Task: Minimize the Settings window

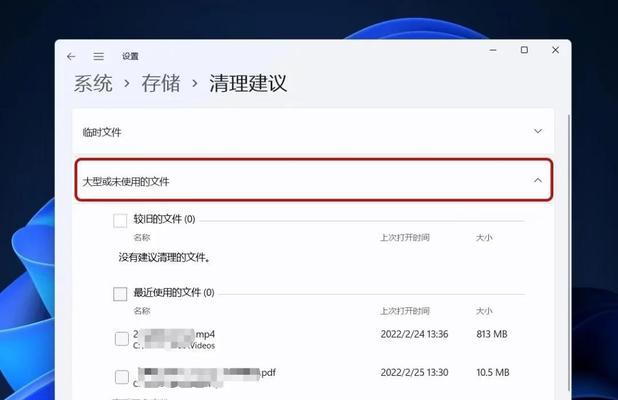Action: pos(493,50)
